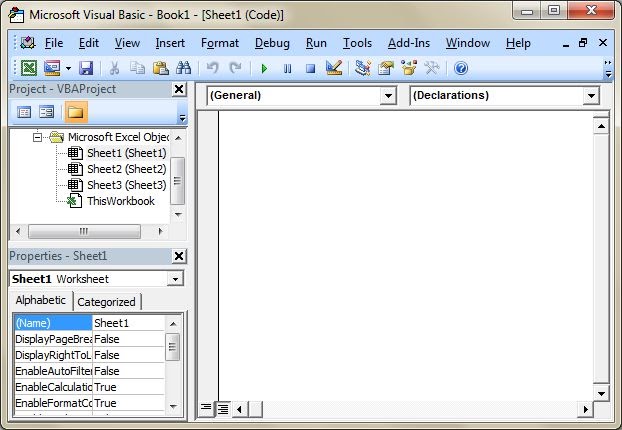This screenshot has height=430, width=622.
Task: Open the Run menu
Action: 316,43
